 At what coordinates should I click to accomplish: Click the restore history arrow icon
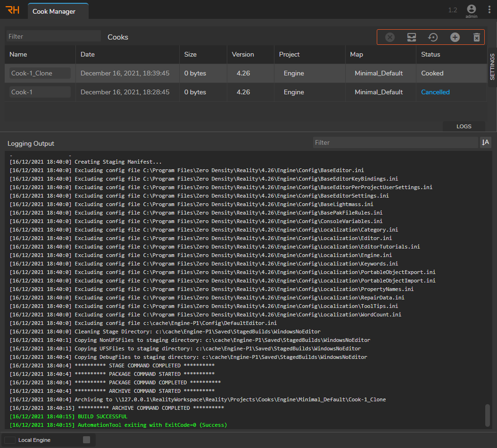click(433, 37)
